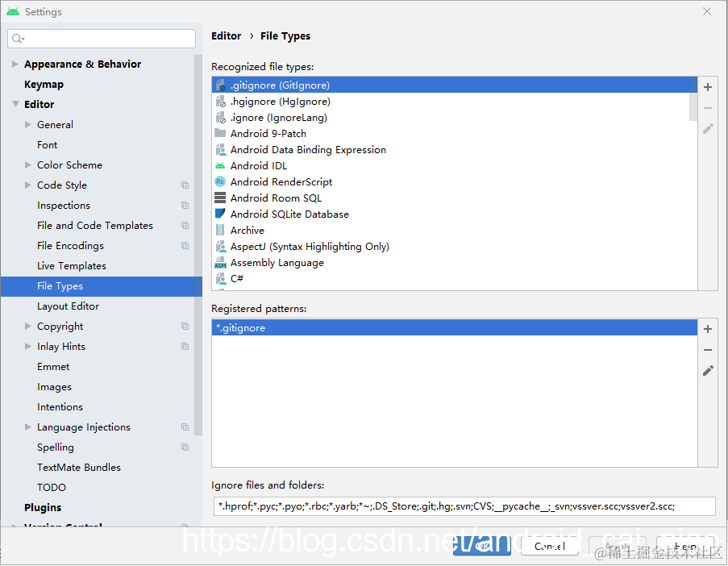Open the Plugins settings page
728x566 pixels.
tap(42, 507)
